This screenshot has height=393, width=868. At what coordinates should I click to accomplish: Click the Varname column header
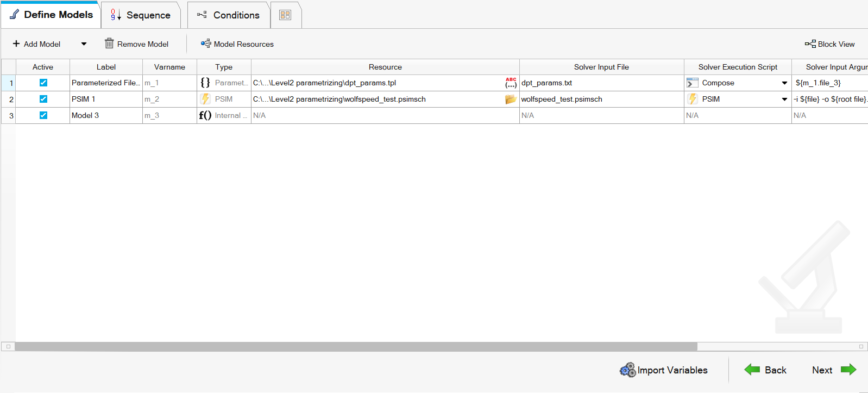[169, 67]
